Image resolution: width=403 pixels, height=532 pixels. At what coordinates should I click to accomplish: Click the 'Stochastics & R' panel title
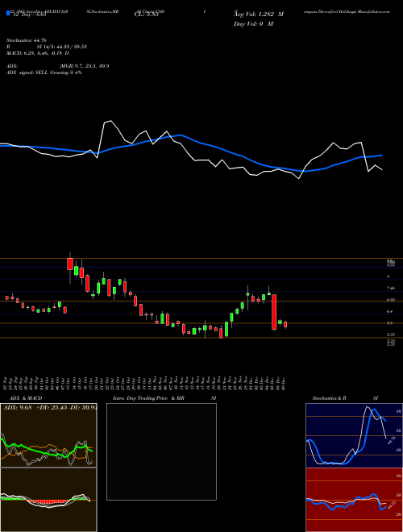pos(330,398)
